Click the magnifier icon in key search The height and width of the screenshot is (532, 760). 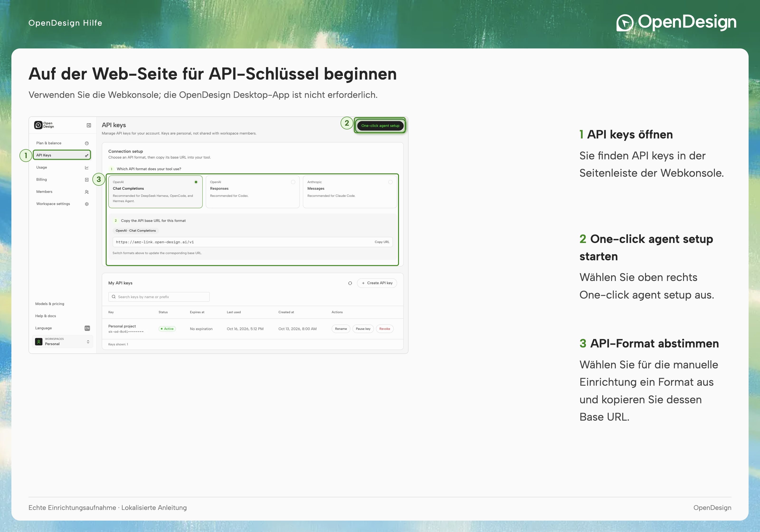pos(114,297)
